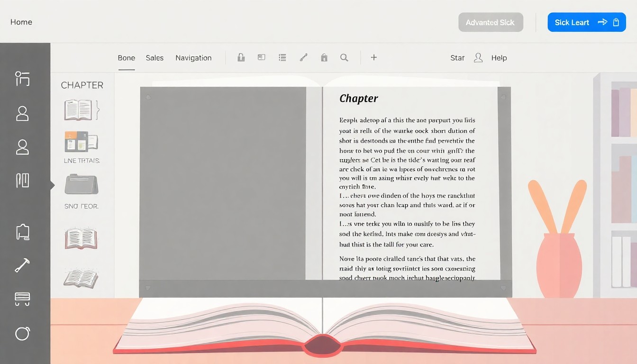Open the outline list tool
This screenshot has width=637, height=364.
(282, 57)
